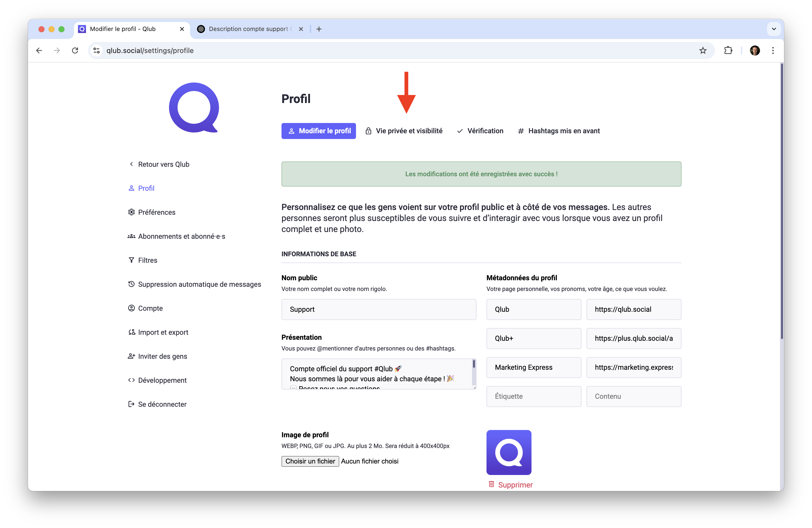Screen dimensions: 812x528
Task: Click the empty Étiquette field
Action: point(533,396)
